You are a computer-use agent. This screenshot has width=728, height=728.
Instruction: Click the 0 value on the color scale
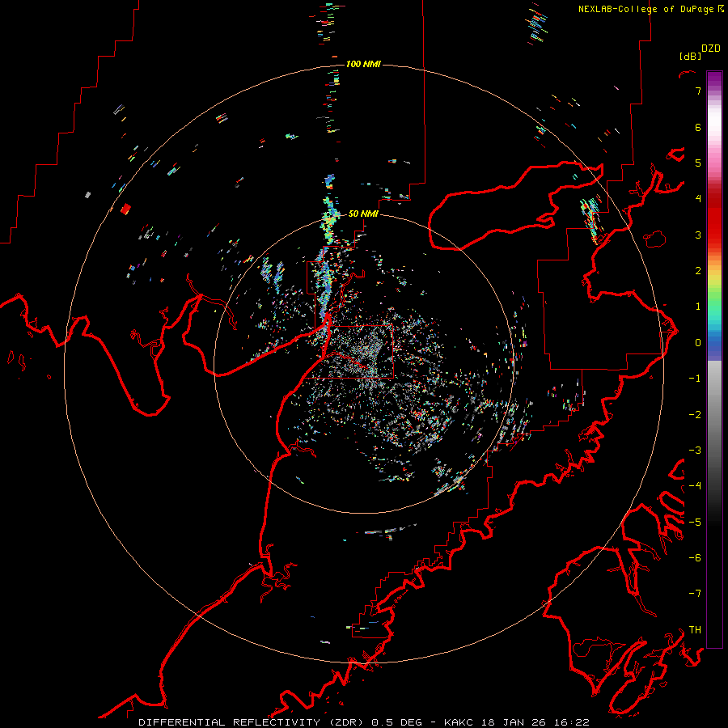click(x=698, y=343)
